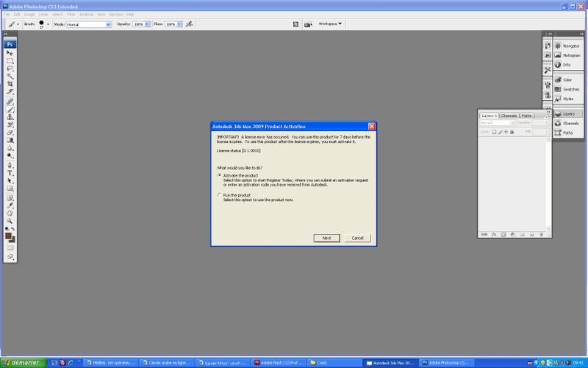Select the Lasso tool
Image resolution: width=588 pixels, height=368 pixels.
10,68
